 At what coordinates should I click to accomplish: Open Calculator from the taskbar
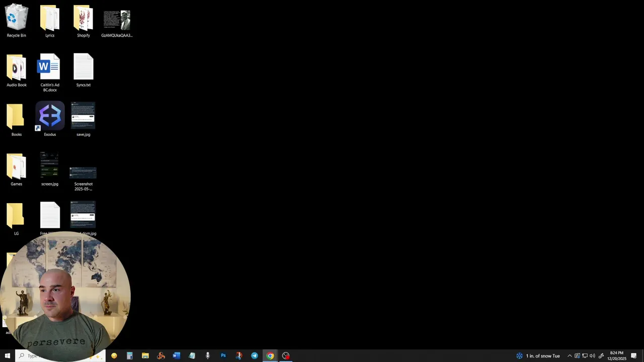tap(130, 355)
